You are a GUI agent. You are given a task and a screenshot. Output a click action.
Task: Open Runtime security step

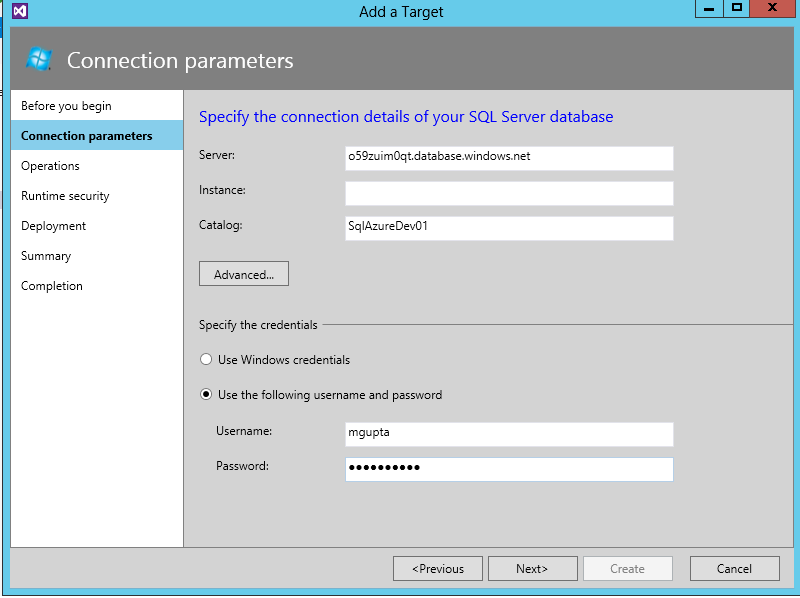pyautogui.click(x=97, y=196)
